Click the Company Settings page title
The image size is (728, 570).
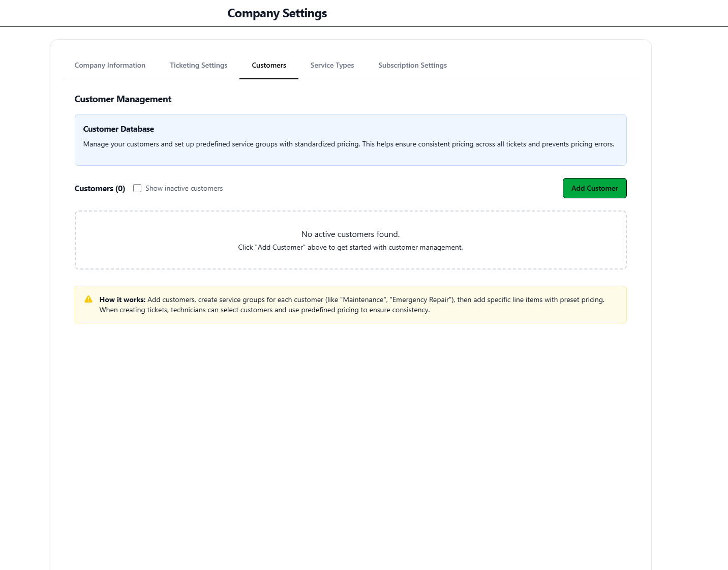(x=277, y=13)
